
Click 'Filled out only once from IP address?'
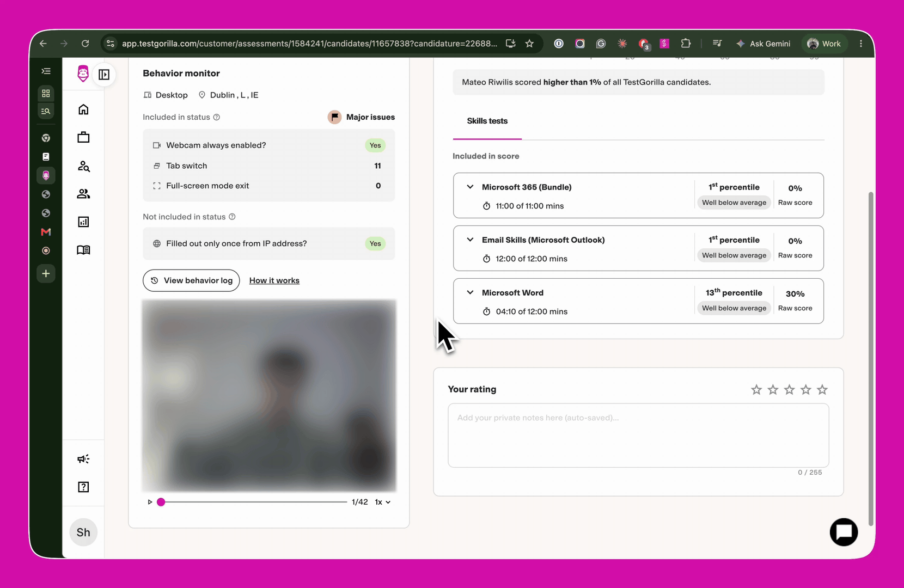236,243
